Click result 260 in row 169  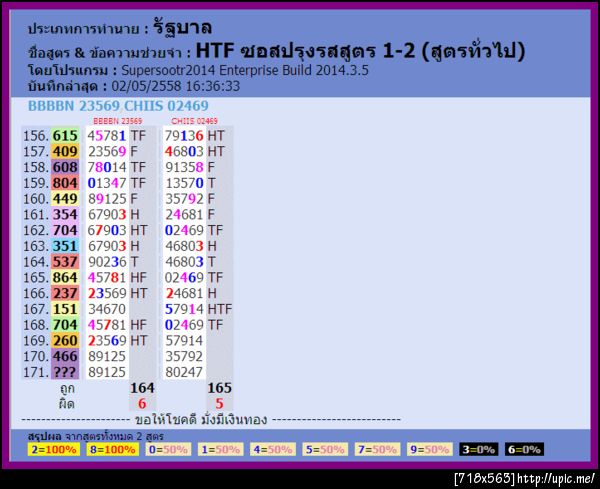click(x=65, y=341)
